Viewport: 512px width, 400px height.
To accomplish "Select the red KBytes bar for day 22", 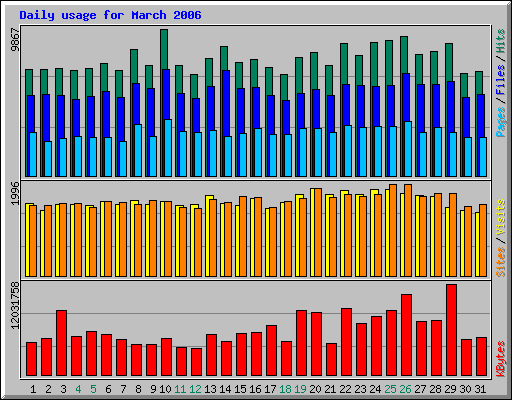I will coord(346,342).
